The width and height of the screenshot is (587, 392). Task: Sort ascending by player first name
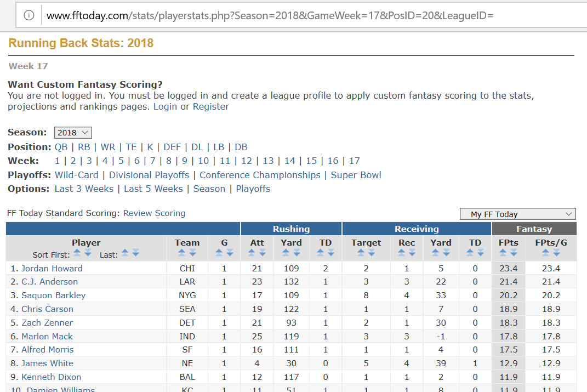[x=77, y=253]
